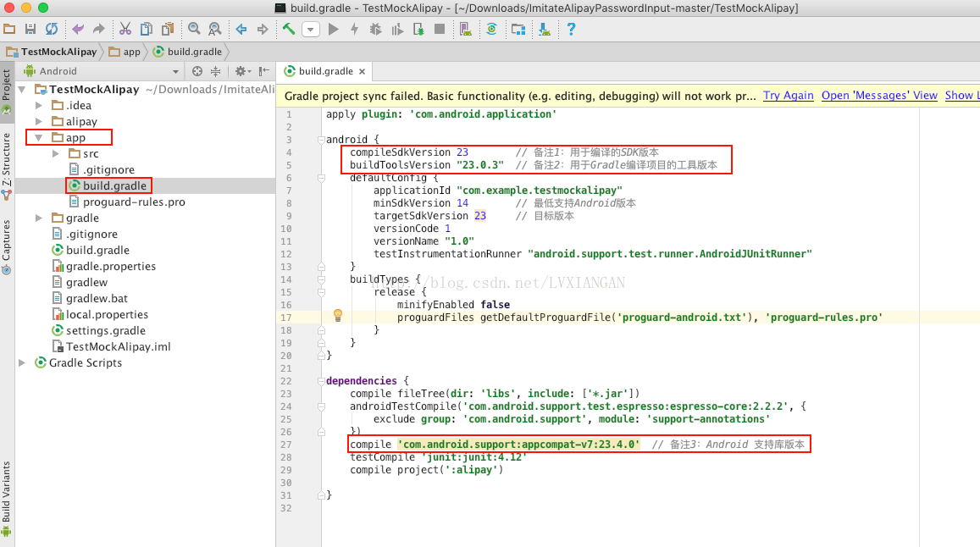The width and height of the screenshot is (980, 547).
Task: Click the Undo arrow icon
Action: tap(77, 29)
